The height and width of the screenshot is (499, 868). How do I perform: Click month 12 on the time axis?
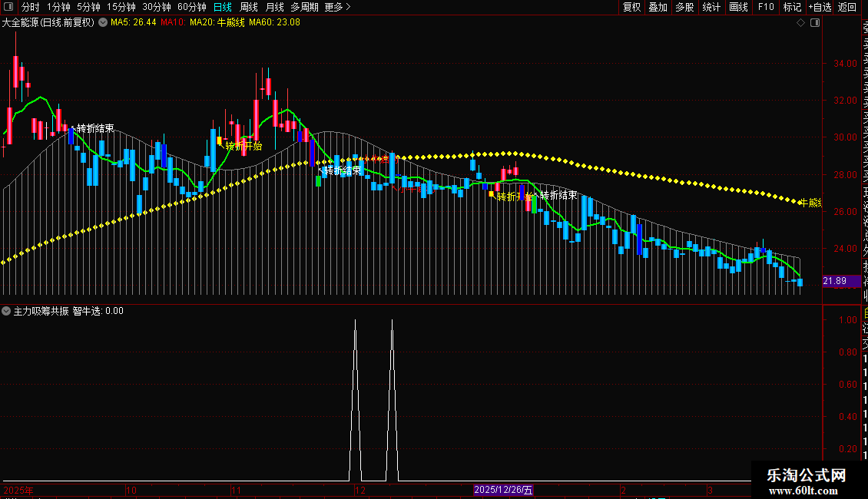360,490
